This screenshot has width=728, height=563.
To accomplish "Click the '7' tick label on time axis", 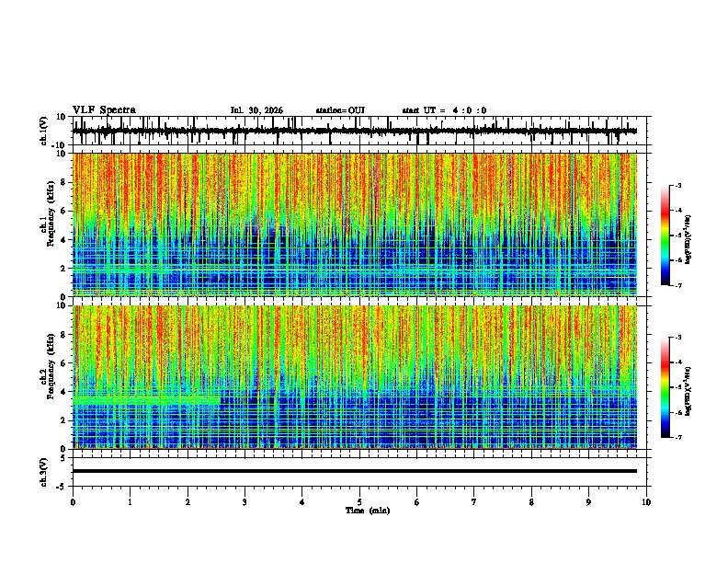I will [474, 502].
